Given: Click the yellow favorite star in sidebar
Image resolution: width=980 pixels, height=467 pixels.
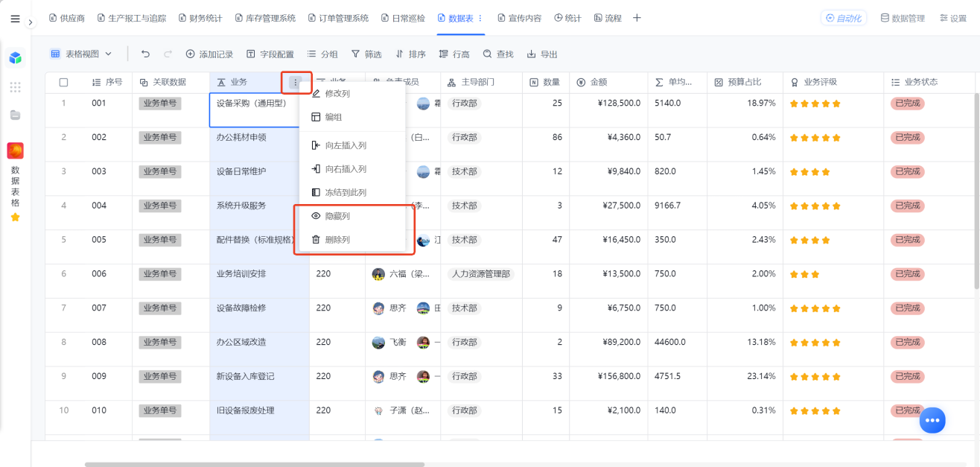Looking at the screenshot, I should pyautogui.click(x=15, y=217).
